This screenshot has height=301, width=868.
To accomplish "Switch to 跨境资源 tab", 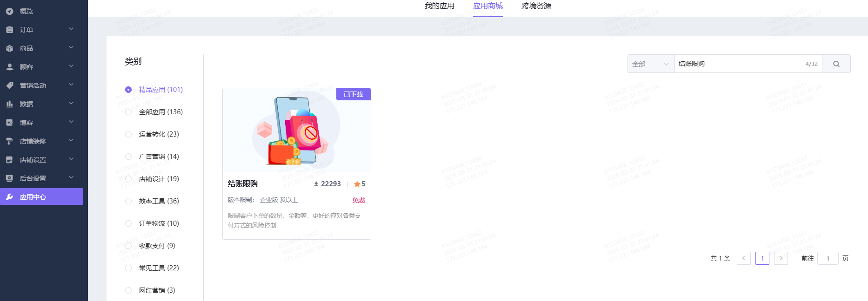I will pos(536,6).
